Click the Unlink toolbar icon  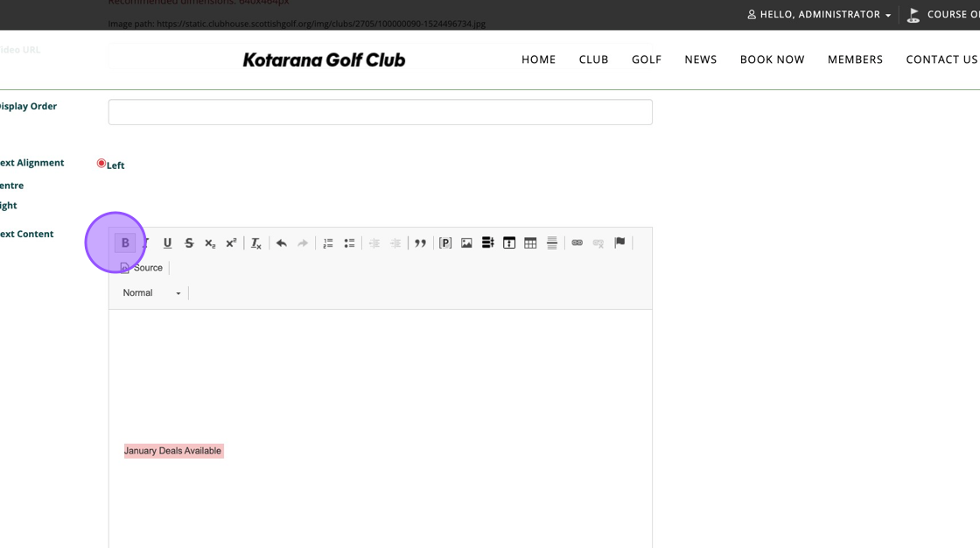coord(598,242)
